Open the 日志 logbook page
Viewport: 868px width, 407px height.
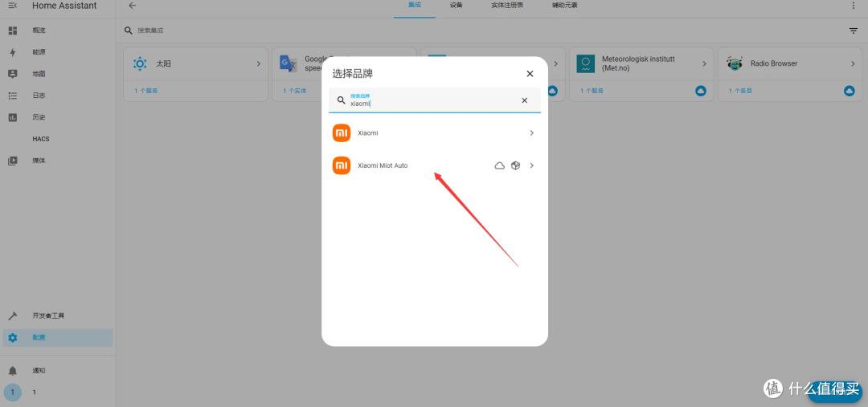[x=58, y=96]
